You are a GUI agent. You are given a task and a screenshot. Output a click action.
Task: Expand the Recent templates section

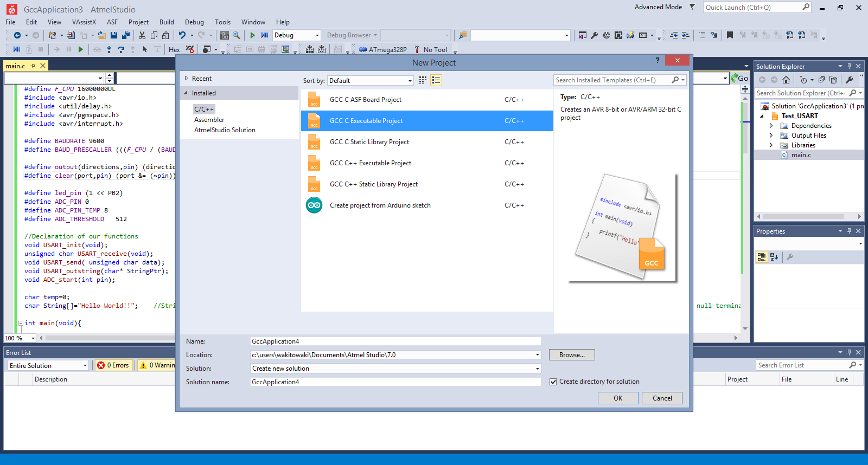click(186, 79)
